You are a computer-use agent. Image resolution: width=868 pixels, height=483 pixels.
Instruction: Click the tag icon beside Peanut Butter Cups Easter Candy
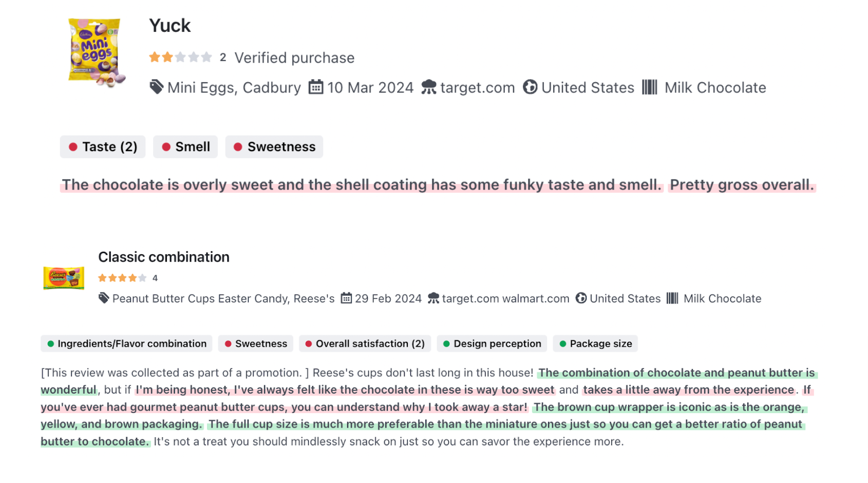(104, 299)
